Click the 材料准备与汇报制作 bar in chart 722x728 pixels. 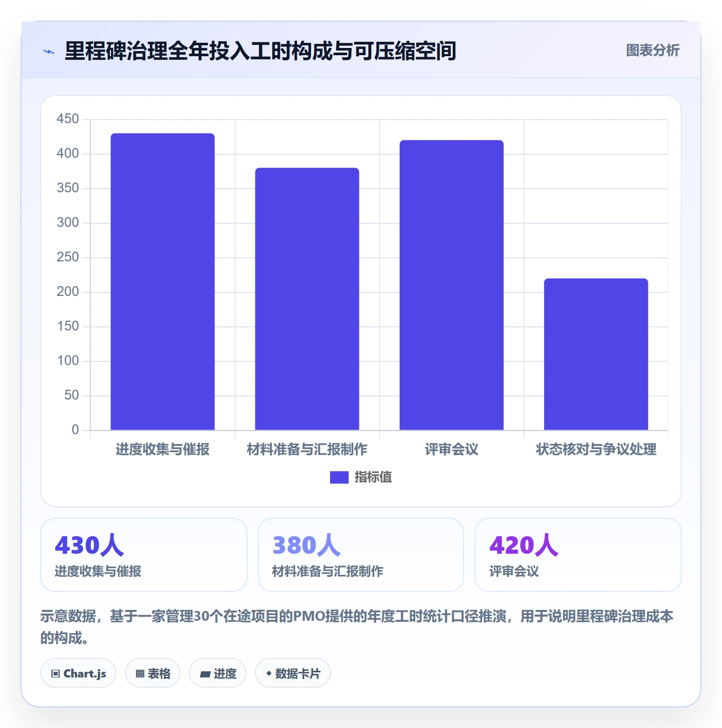coord(307,299)
